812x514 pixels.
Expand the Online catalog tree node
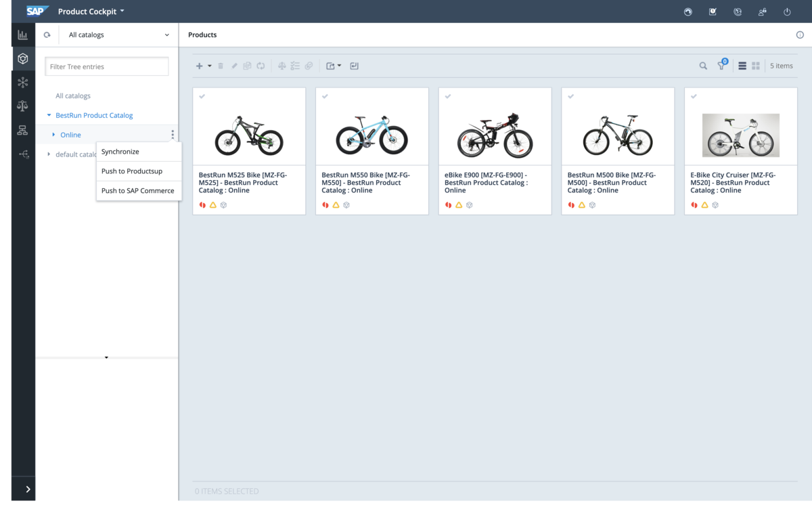(x=53, y=134)
